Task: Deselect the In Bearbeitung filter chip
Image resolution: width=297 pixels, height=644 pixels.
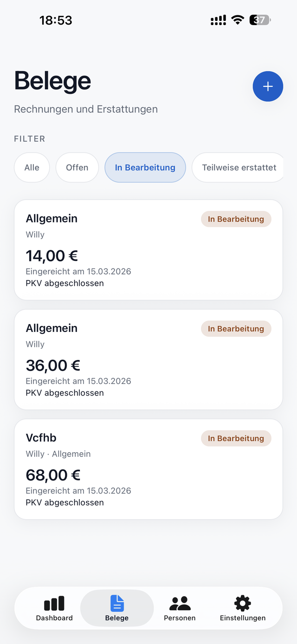Action: point(145,167)
